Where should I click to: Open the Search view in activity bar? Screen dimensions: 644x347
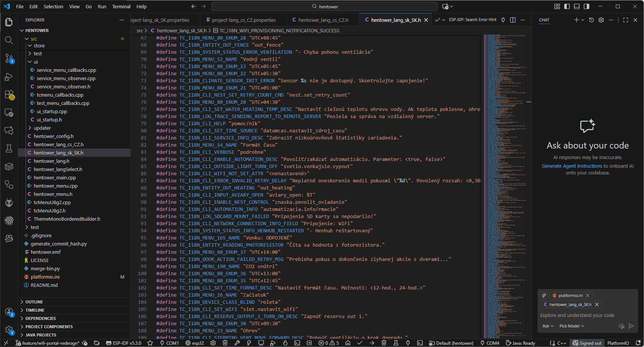9,40
